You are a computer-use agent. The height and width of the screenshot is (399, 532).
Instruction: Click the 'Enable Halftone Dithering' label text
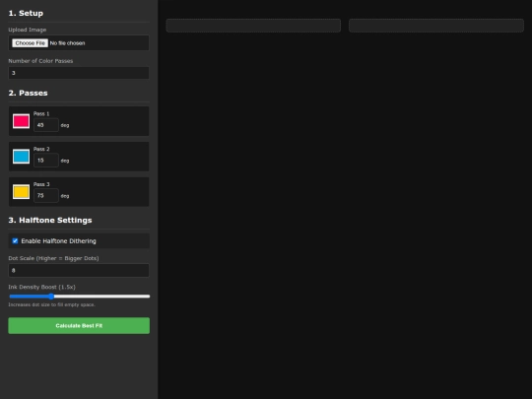(x=59, y=241)
